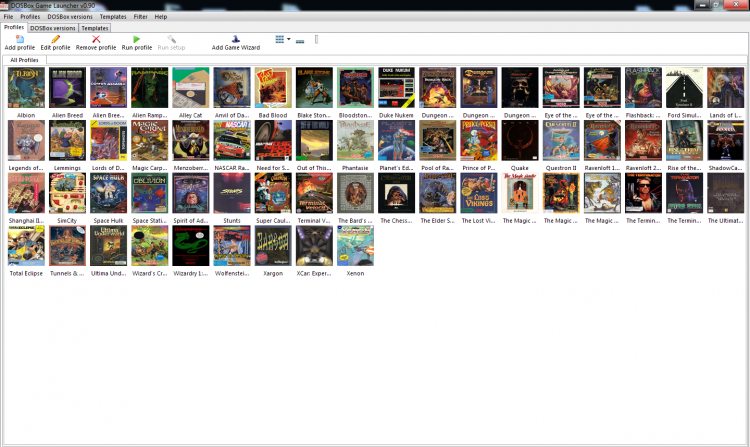Image resolution: width=750 pixels, height=447 pixels.
Task: Select the Alien Breed game cover
Action: click(x=67, y=87)
